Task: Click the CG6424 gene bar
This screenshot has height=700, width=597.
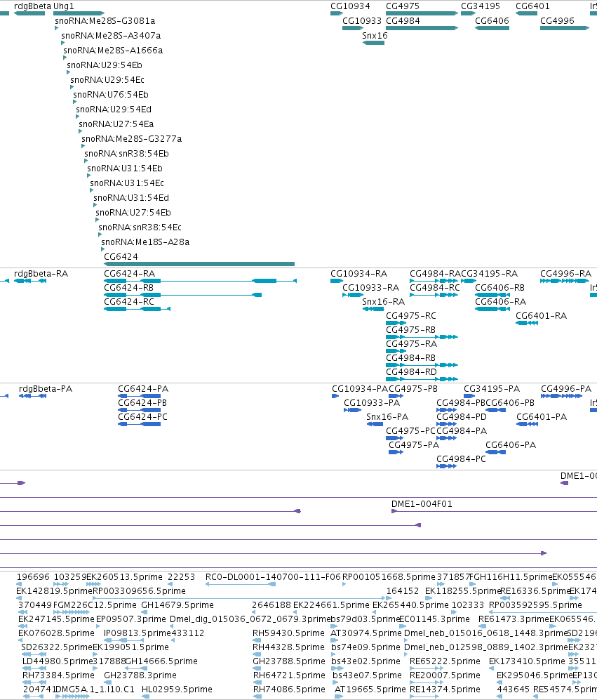Action: coord(199,264)
